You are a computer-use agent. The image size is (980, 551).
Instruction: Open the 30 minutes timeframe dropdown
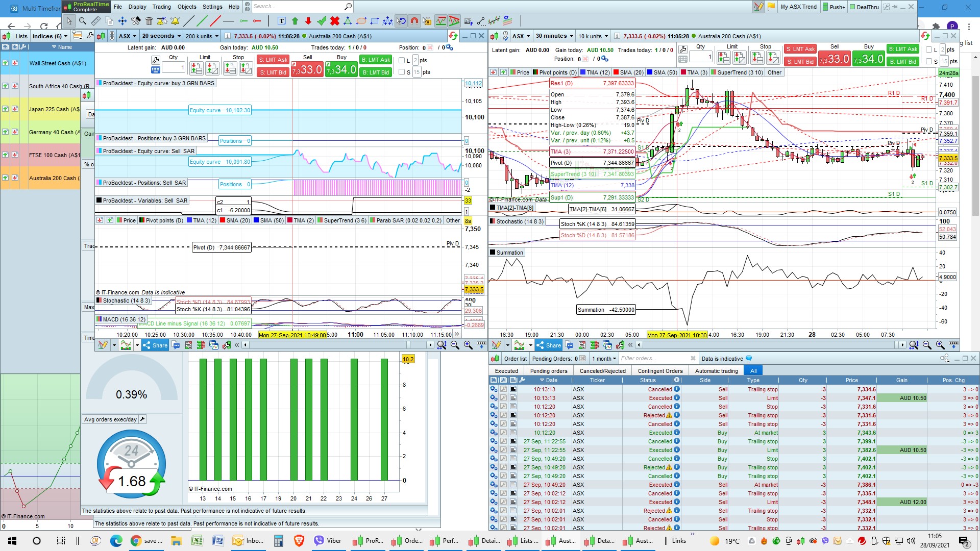point(554,36)
